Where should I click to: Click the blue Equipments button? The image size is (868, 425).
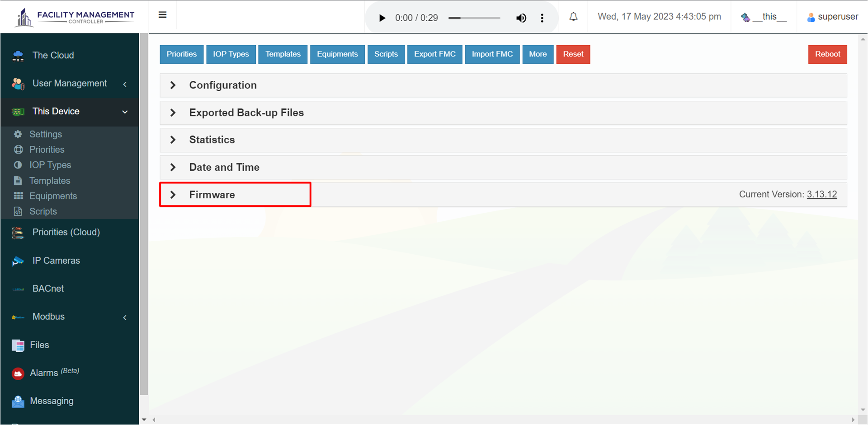click(337, 54)
